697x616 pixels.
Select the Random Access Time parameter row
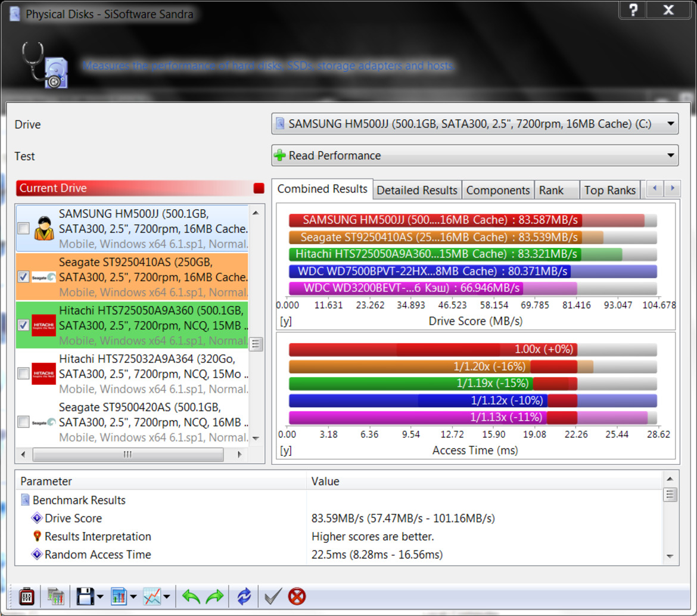(339, 555)
